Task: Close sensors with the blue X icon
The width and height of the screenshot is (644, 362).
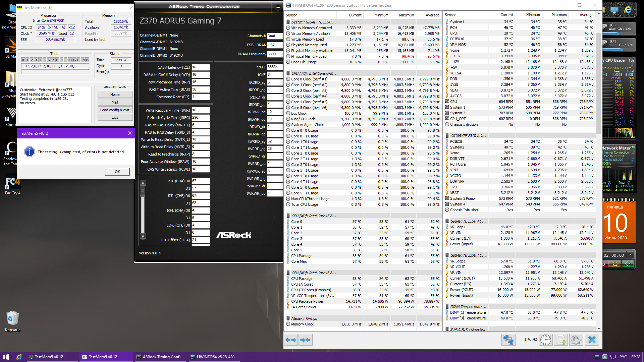Action: 592,340
